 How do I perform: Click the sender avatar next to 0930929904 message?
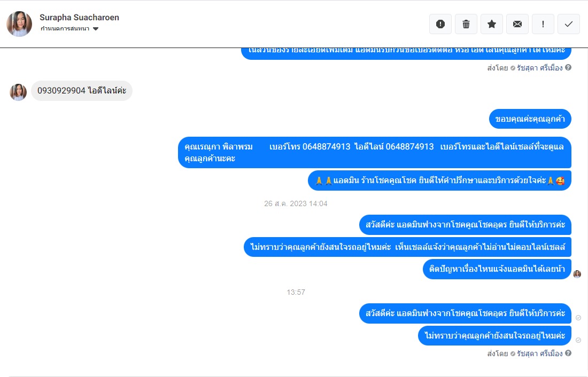click(x=18, y=92)
